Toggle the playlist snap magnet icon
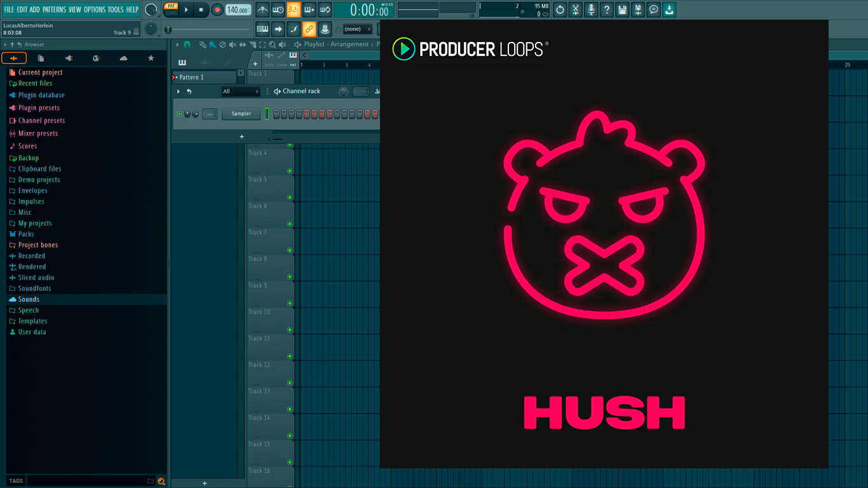This screenshot has width=868, height=488. coord(187,44)
